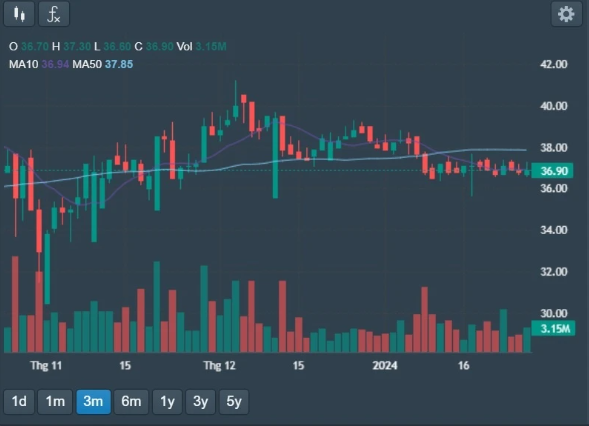This screenshot has width=589, height=426.
Task: Choose the 1y time range
Action: (167, 402)
